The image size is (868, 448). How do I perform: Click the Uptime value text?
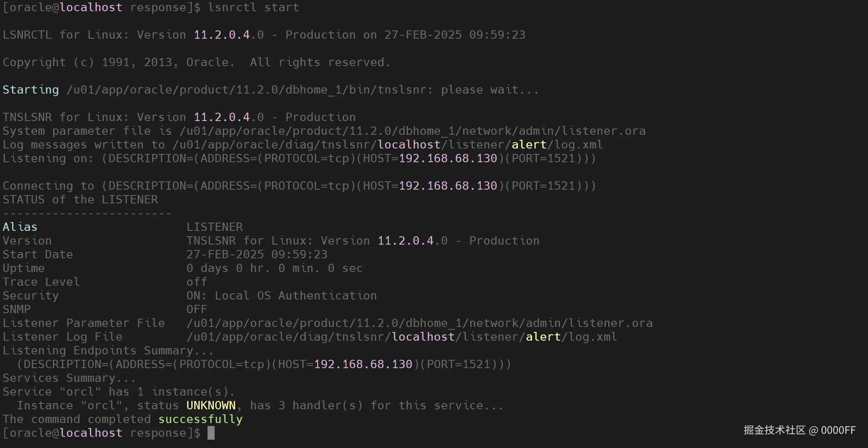(274, 268)
